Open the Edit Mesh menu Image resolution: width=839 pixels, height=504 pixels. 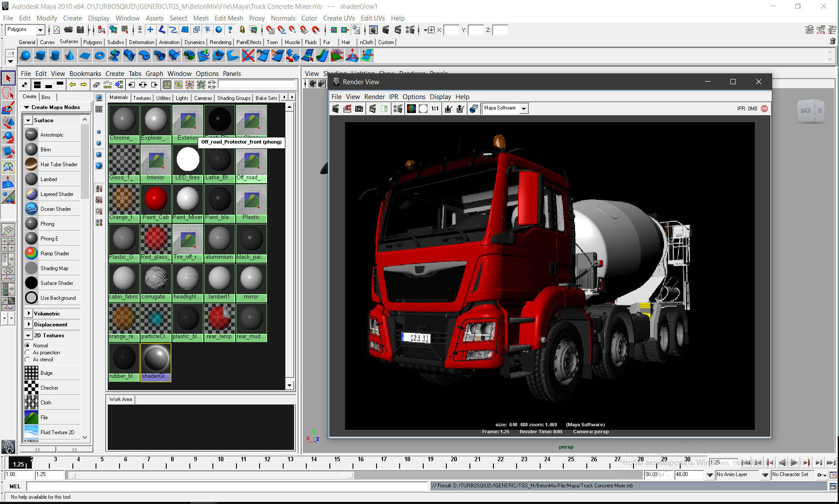228,18
